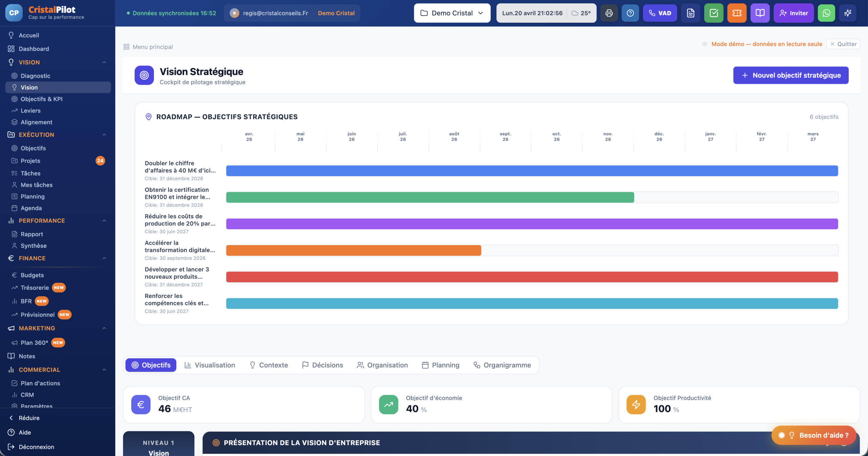Collapse the FINANCE sidebar section
The height and width of the screenshot is (456, 868).
click(104, 258)
